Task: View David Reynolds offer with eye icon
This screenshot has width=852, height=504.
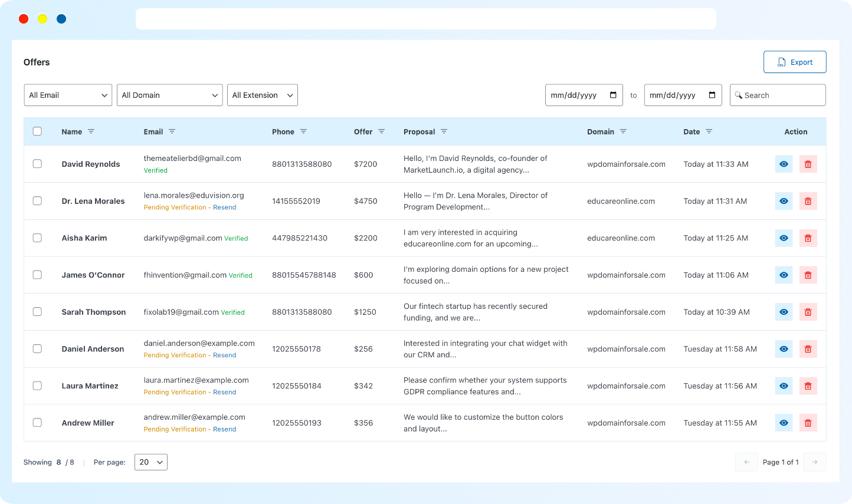Action: coord(784,164)
